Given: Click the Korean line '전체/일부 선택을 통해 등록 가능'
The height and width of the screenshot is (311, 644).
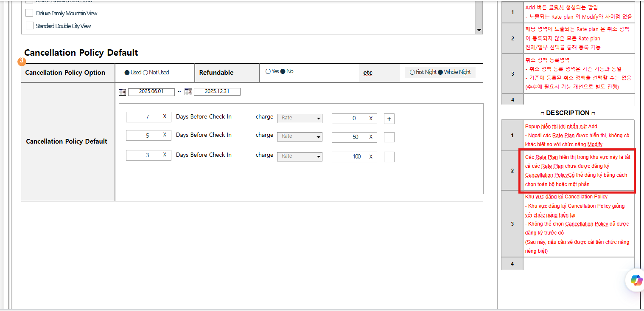Looking at the screenshot, I should 563,47.
